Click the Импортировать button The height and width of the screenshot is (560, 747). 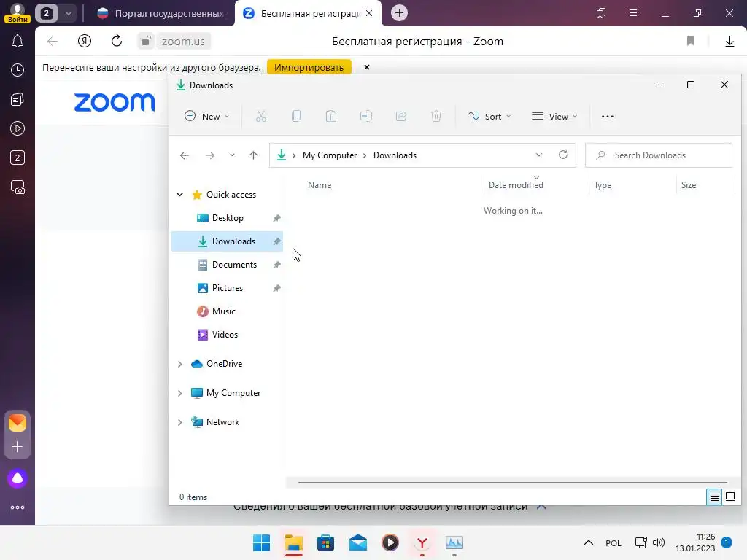[x=309, y=67]
